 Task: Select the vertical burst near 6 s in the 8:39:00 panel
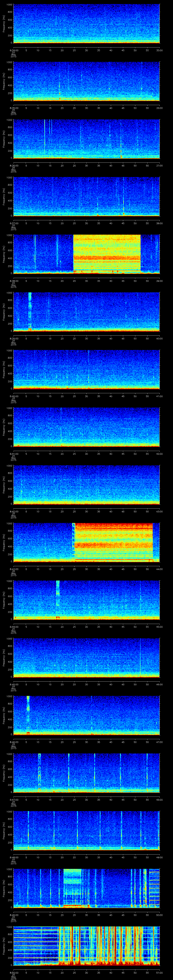coord(30,310)
